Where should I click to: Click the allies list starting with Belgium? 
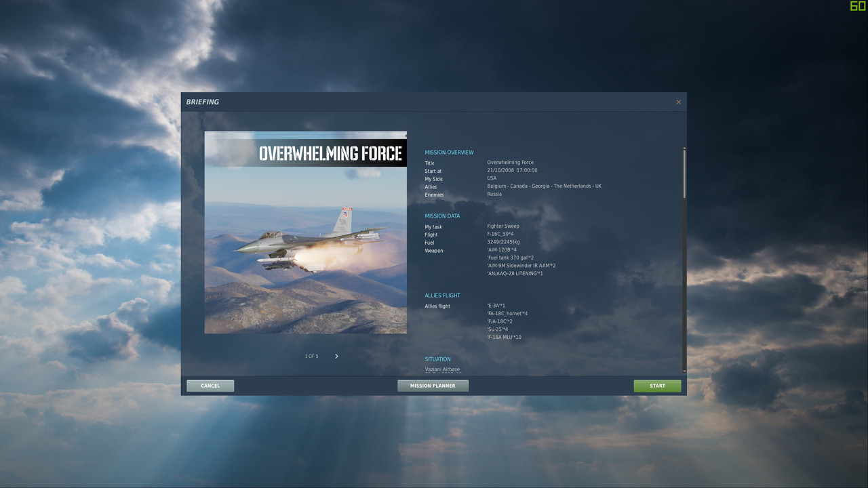(x=544, y=186)
